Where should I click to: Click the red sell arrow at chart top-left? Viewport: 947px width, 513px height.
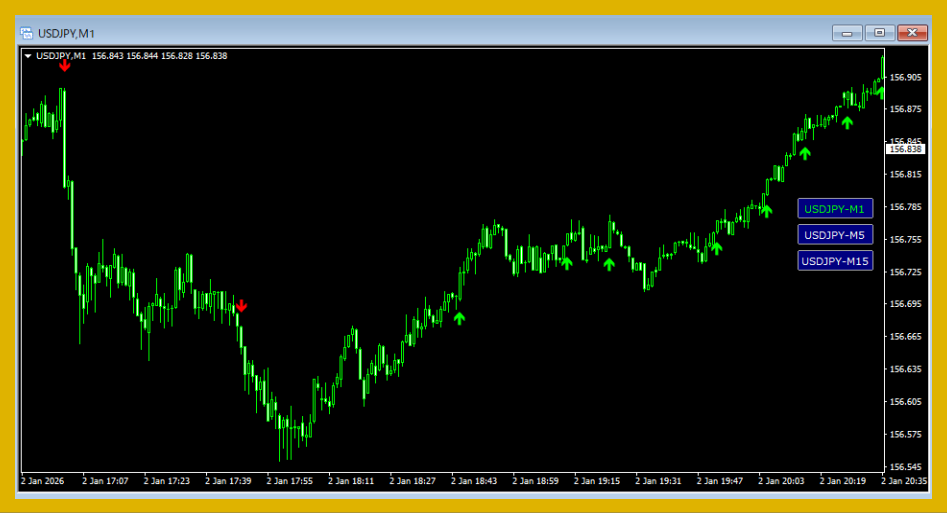pyautogui.click(x=64, y=66)
